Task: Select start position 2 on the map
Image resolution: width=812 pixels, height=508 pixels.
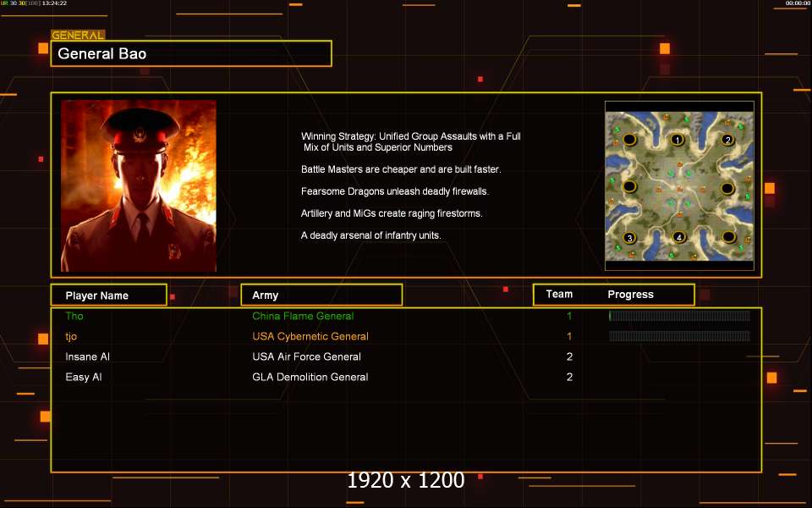Action: (x=727, y=140)
